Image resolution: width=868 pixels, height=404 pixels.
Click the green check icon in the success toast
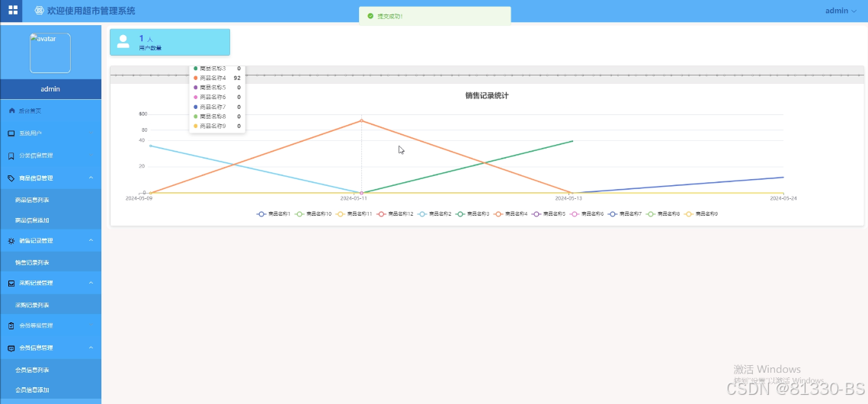click(x=370, y=16)
